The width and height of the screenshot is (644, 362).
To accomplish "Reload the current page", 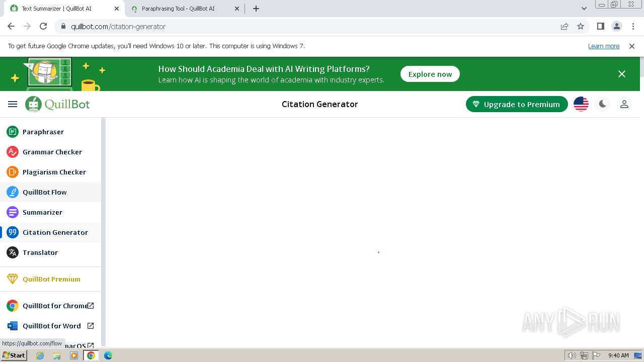I will click(43, 26).
